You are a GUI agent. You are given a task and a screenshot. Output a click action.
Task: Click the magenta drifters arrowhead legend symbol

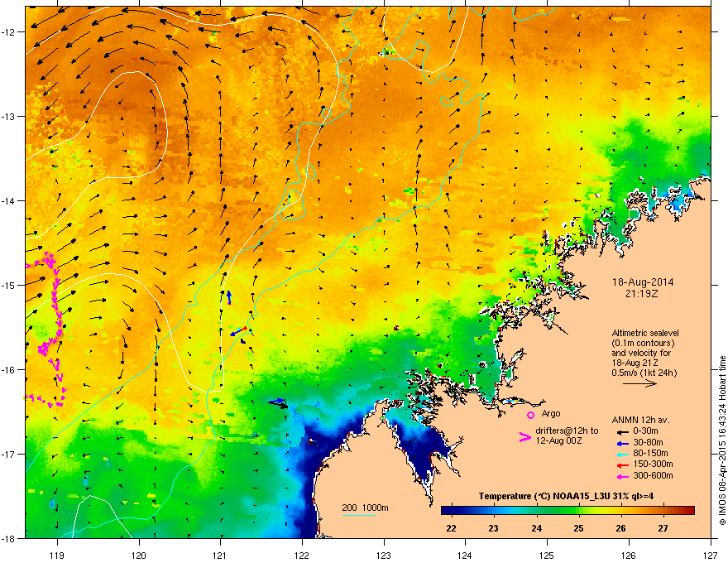524,438
